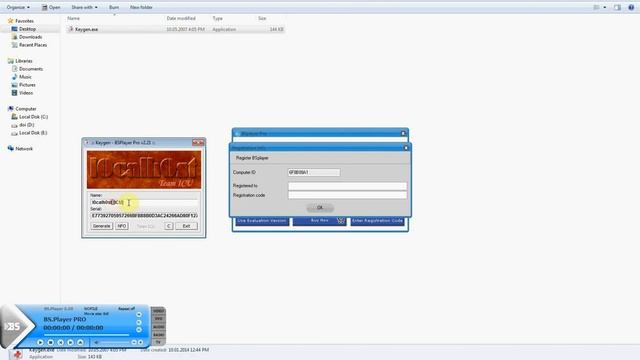This screenshot has height=360, width=640.
Task: Sort by the Date modified column header
Action: 181,18
